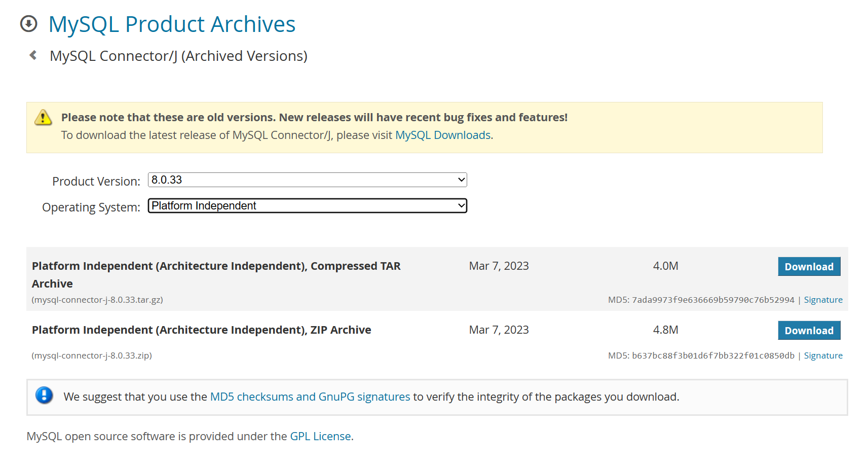
Task: Expand the Operating System dropdown
Action: (307, 206)
